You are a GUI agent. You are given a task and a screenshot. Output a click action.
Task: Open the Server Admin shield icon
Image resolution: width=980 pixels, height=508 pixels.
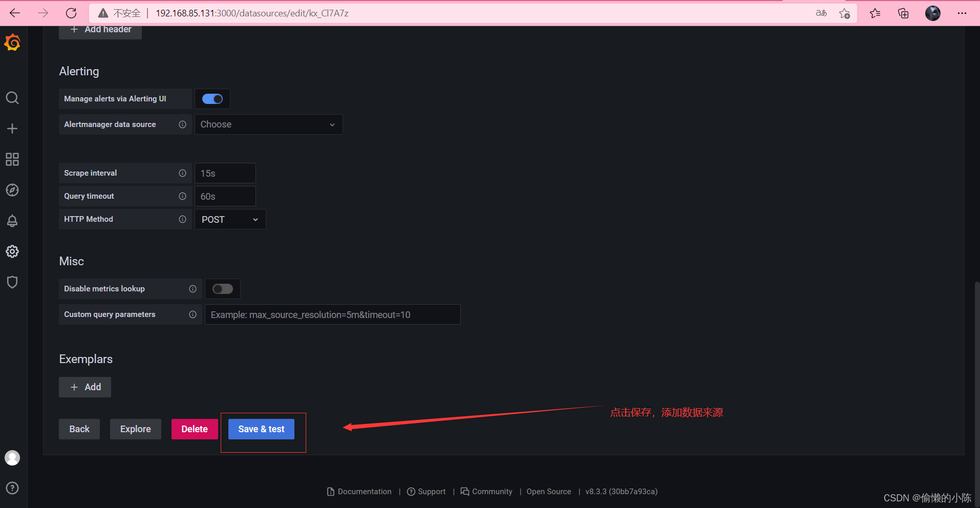(12, 282)
